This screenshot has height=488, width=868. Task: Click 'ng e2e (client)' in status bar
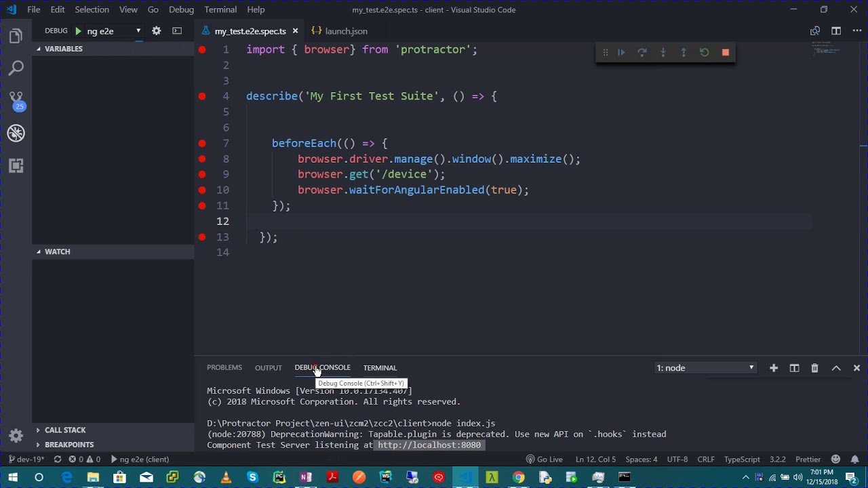(x=140, y=460)
